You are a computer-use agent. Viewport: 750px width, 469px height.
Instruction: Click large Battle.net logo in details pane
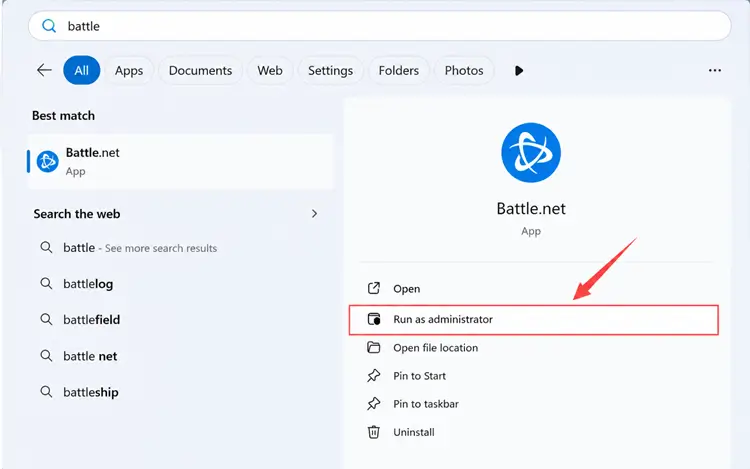coord(531,153)
